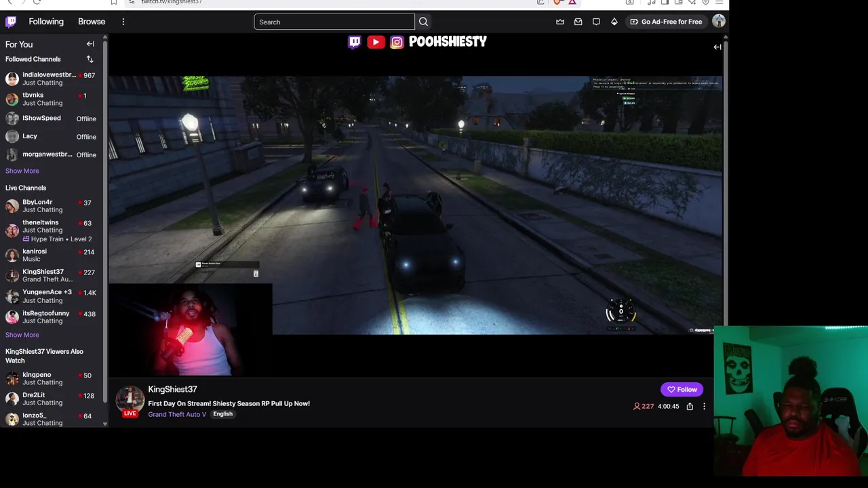Click Dre2Lit avatar icon
Image resolution: width=868 pixels, height=488 pixels.
point(12,399)
